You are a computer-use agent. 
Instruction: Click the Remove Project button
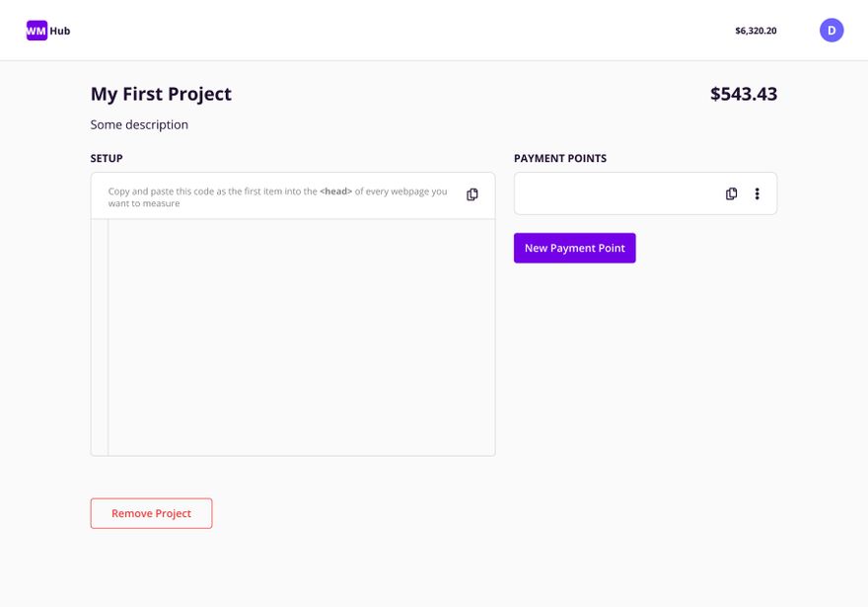151,513
